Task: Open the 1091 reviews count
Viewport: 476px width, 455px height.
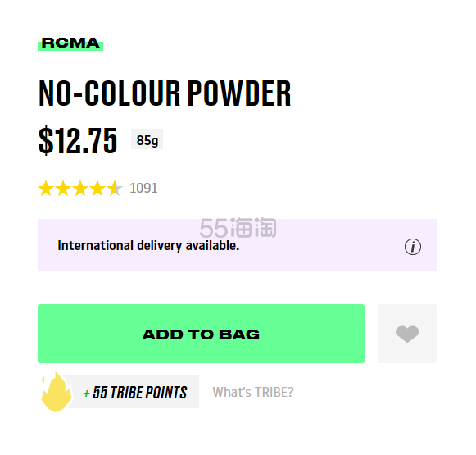Action: (x=143, y=188)
